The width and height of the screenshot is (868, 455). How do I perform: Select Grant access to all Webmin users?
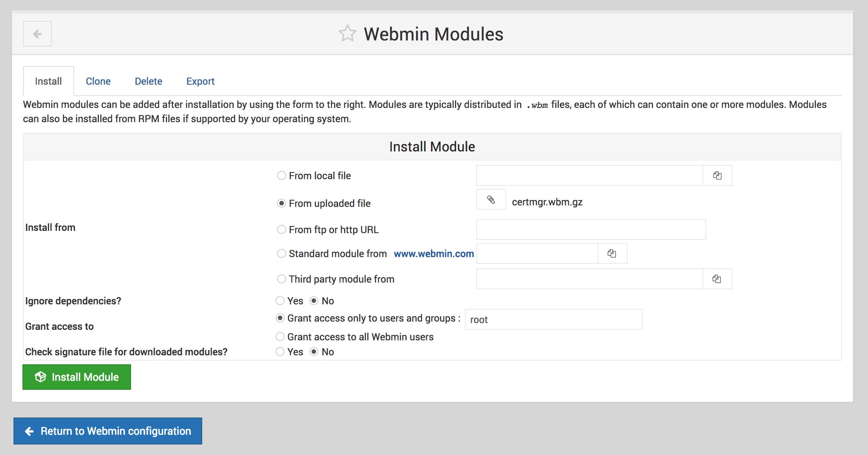(x=280, y=337)
